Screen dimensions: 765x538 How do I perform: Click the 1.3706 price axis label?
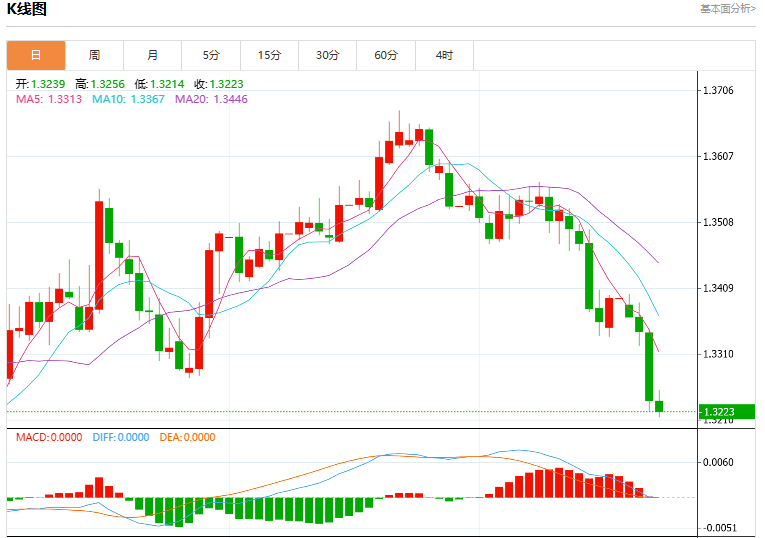718,90
